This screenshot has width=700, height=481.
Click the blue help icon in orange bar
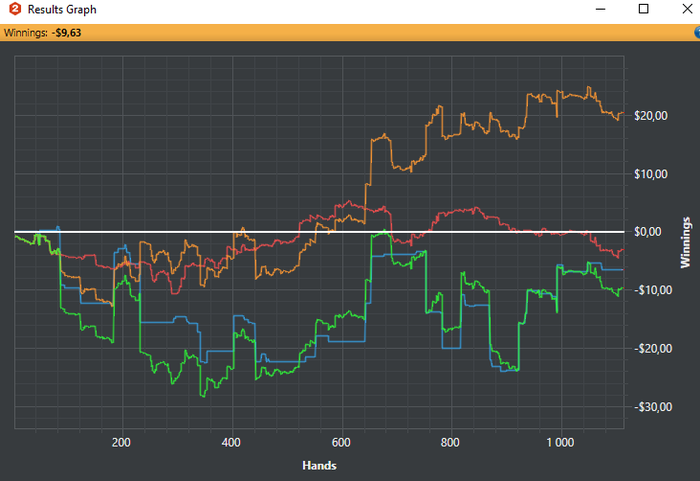[x=697, y=33]
